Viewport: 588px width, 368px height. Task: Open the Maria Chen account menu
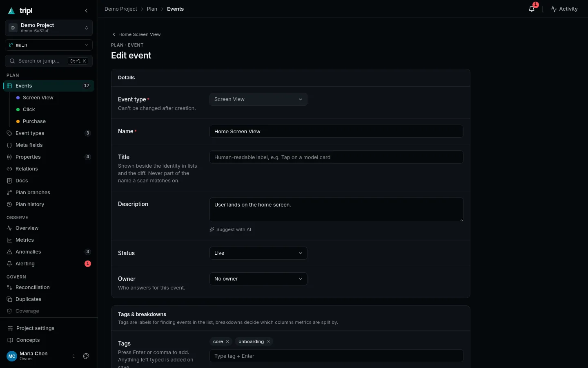coord(41,356)
